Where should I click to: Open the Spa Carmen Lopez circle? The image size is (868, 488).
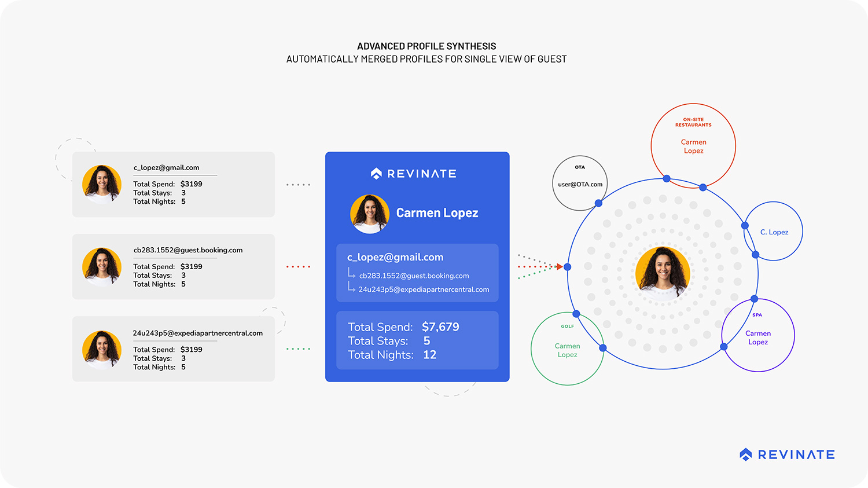pos(758,335)
